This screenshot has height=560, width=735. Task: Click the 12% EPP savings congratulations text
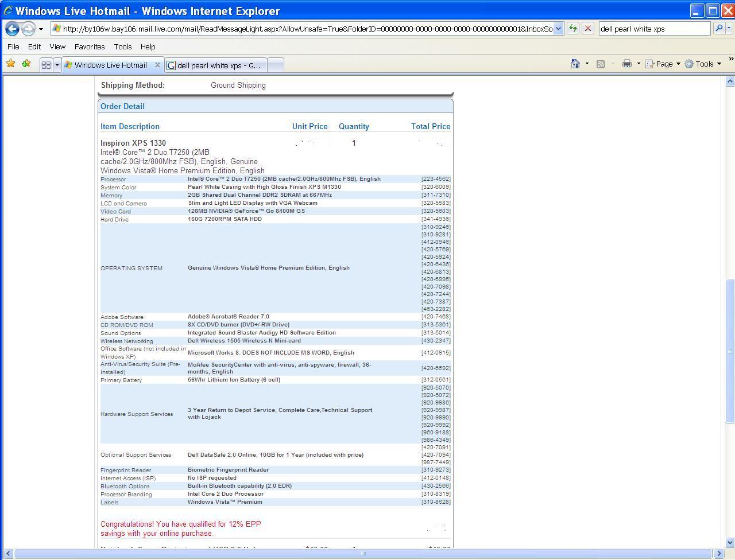click(x=181, y=528)
